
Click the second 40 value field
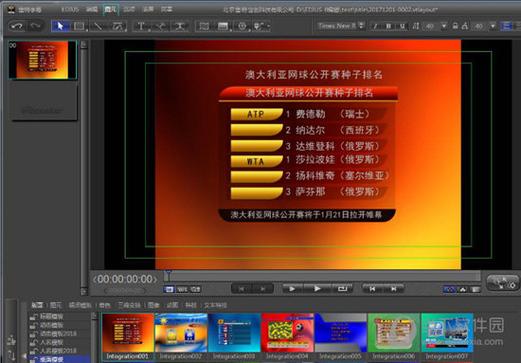coord(479,26)
